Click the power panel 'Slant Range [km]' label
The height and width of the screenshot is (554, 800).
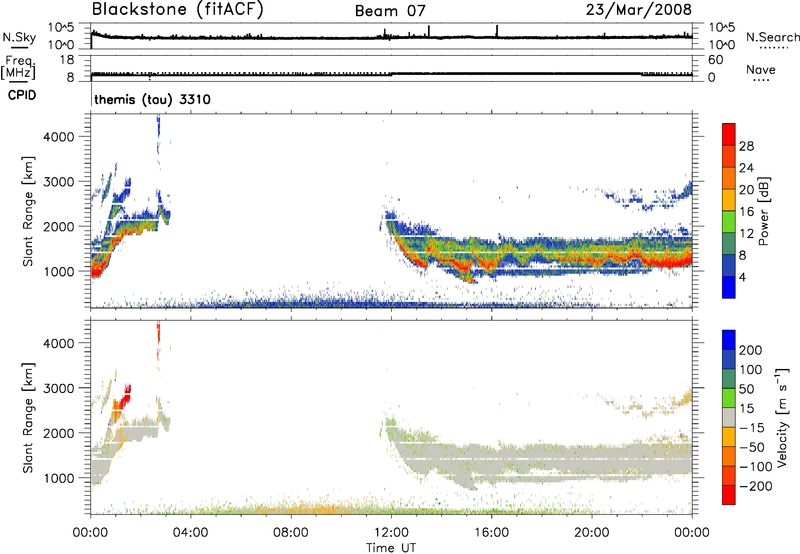(x=28, y=211)
